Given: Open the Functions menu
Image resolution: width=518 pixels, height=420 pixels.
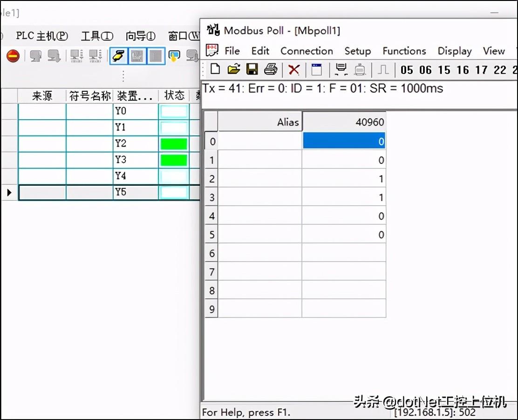Looking at the screenshot, I should pyautogui.click(x=404, y=51).
